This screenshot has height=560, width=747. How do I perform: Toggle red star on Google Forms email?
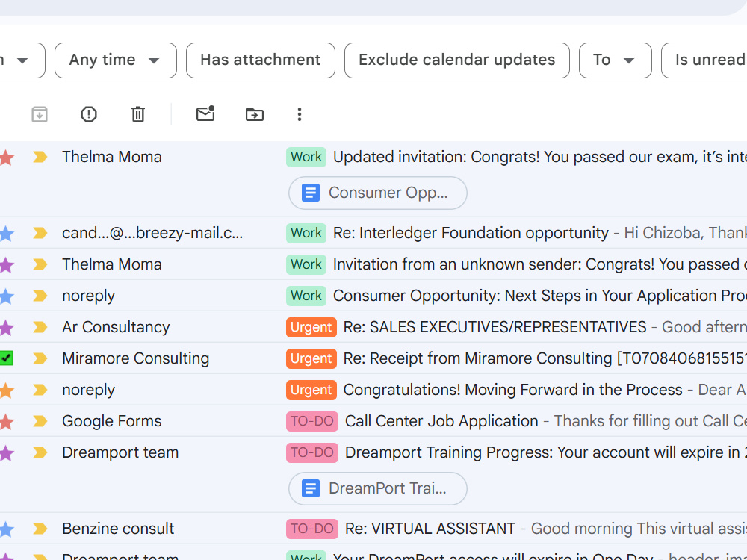6,422
